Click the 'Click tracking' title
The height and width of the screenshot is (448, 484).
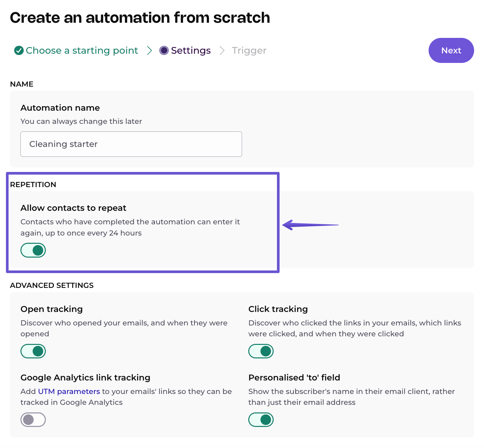(278, 309)
